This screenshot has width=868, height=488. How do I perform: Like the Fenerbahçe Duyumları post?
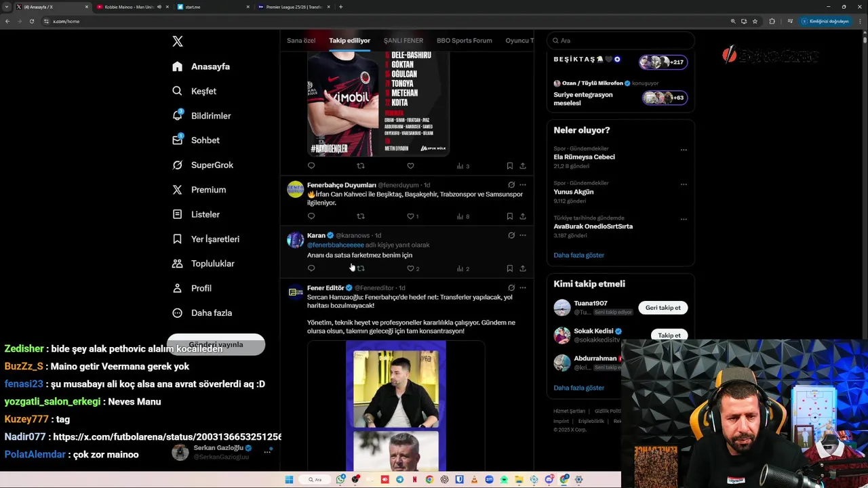[410, 216]
